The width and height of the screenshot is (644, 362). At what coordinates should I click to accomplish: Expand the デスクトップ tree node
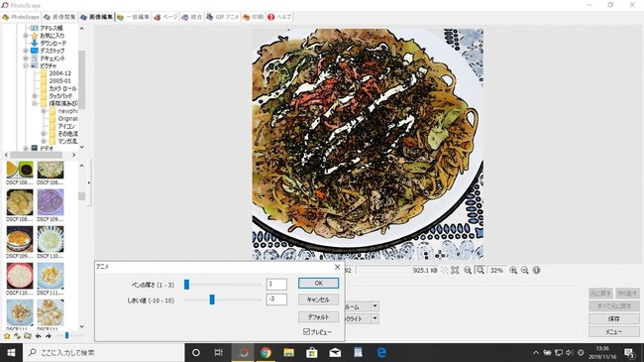pos(26,51)
